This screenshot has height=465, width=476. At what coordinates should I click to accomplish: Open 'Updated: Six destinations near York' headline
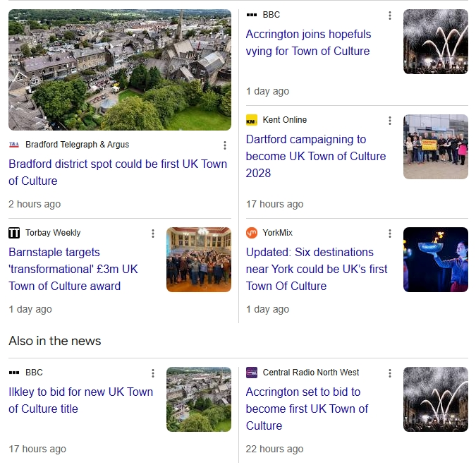tap(317, 269)
